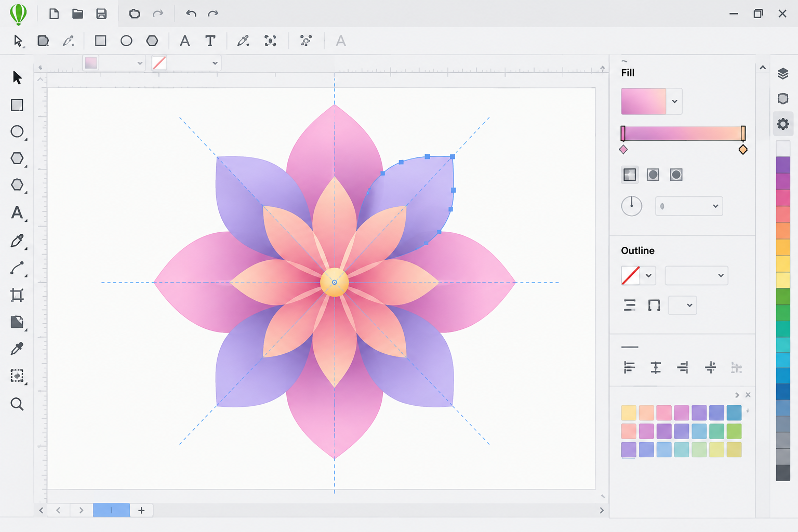The height and width of the screenshot is (532, 798).
Task: Click the Fill gradient preview swatch
Action: (x=644, y=101)
